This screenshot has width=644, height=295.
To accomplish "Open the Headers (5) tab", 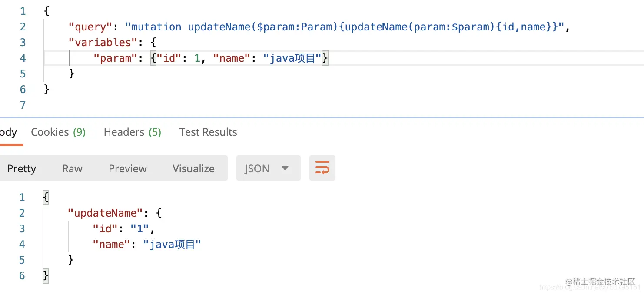I will coord(133,132).
